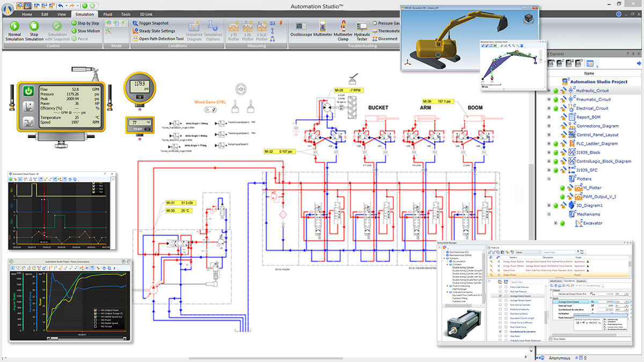Open the Sequence Diagram

[x=194, y=31]
